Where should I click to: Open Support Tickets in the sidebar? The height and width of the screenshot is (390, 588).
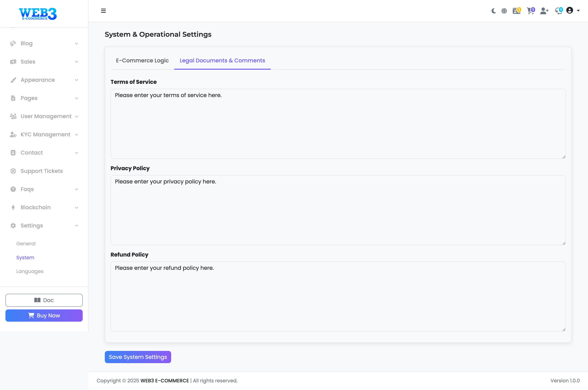(x=42, y=171)
